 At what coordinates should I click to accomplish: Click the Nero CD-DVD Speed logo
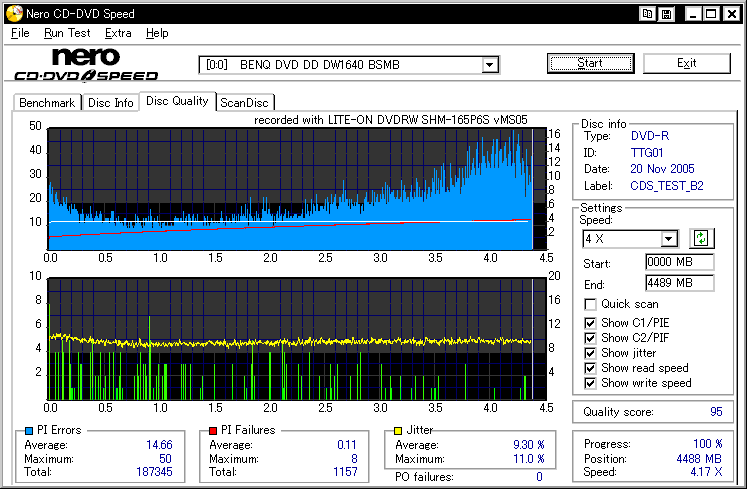pyautogui.click(x=86, y=64)
